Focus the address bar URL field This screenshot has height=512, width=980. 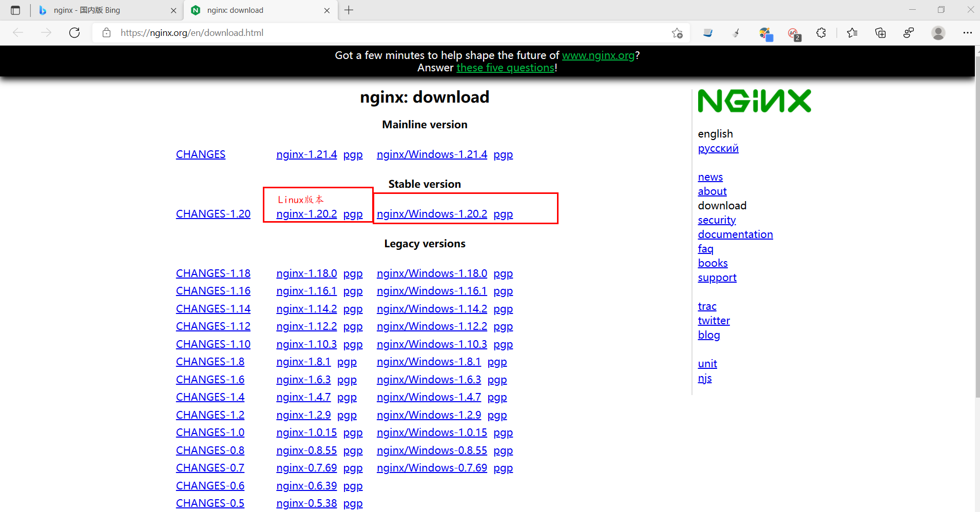click(x=390, y=33)
